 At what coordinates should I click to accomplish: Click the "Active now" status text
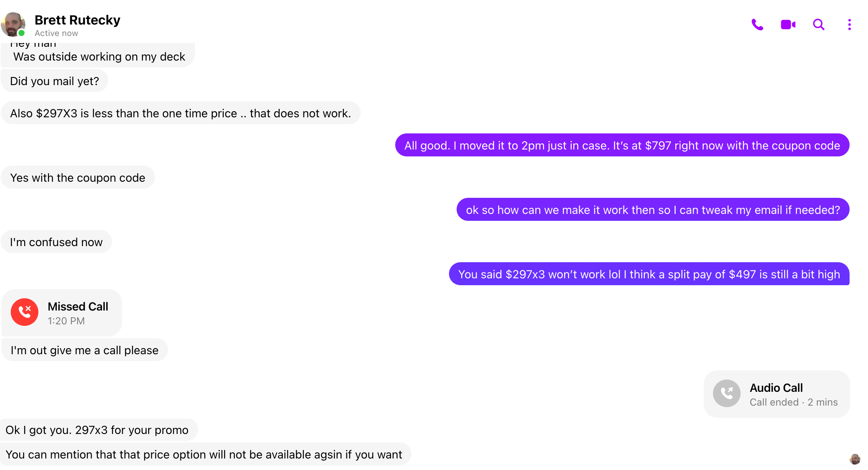(56, 33)
